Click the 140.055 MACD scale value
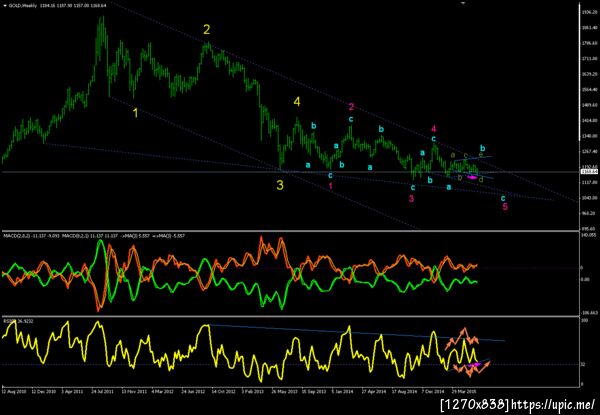The width and height of the screenshot is (600, 415). (588, 234)
